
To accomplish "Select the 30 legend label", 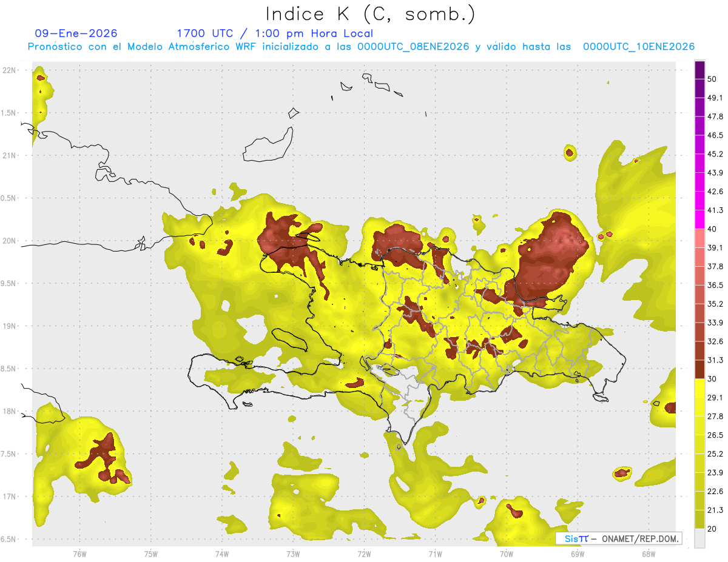I will click(x=712, y=379).
